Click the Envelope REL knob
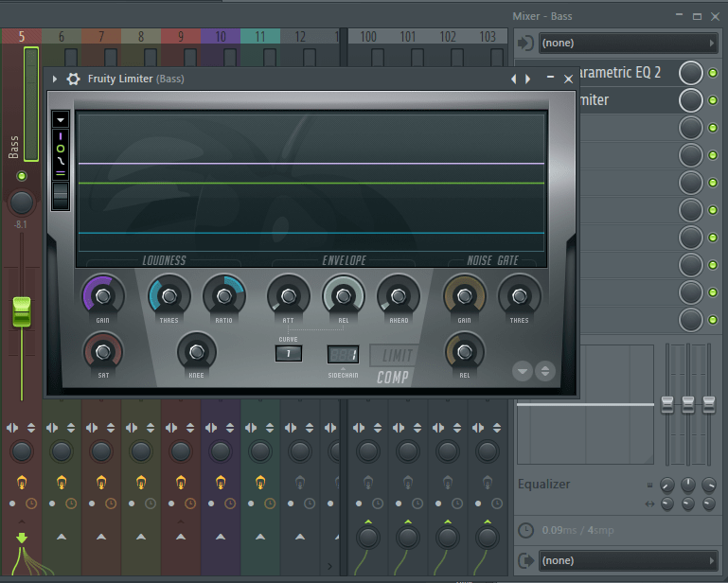728x583 pixels. coord(344,295)
